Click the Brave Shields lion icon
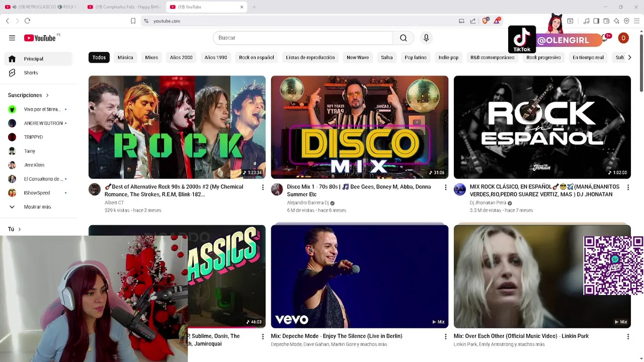 [486, 21]
